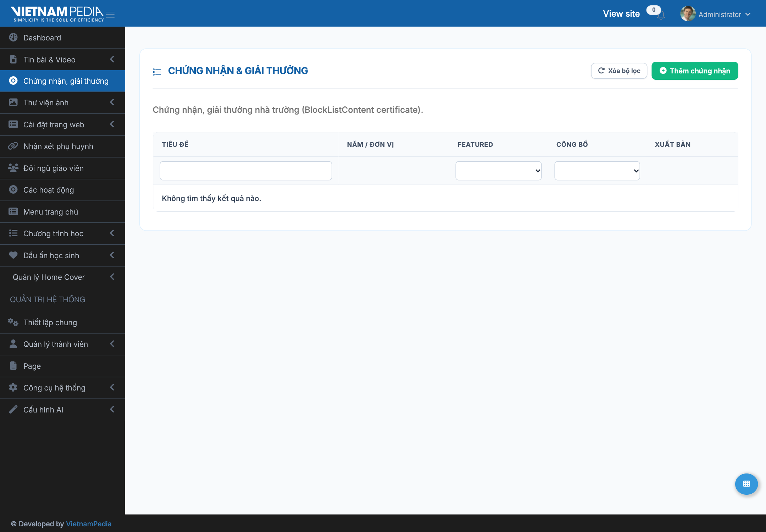
Task: Select Chứng nhận, giải thưởng menu item
Action: click(x=62, y=81)
